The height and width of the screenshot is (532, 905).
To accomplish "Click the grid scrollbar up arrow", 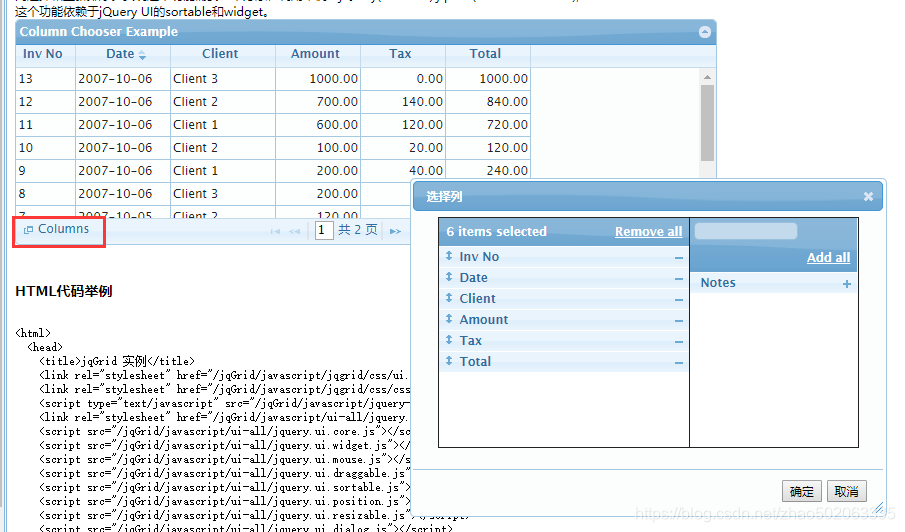I will tap(707, 77).
